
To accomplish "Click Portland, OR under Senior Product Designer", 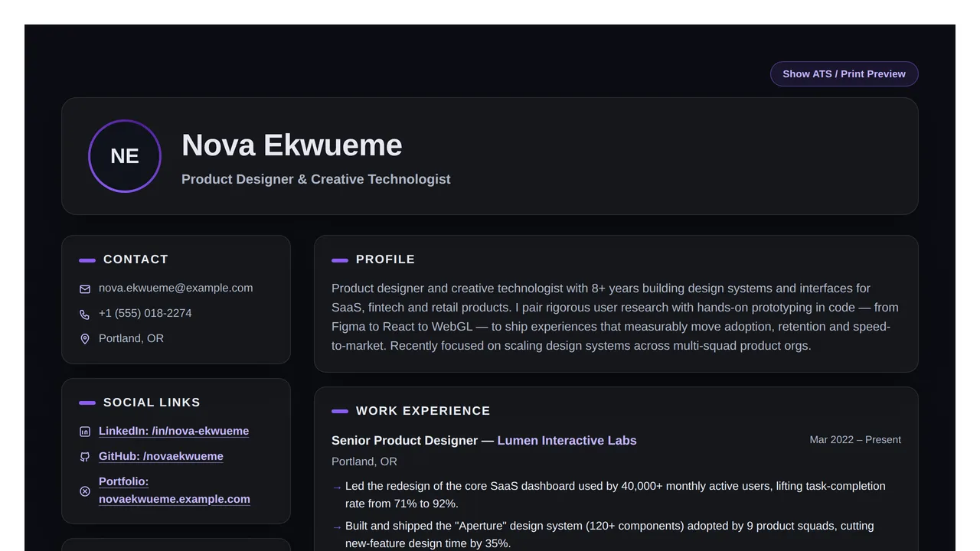I will [x=364, y=461].
